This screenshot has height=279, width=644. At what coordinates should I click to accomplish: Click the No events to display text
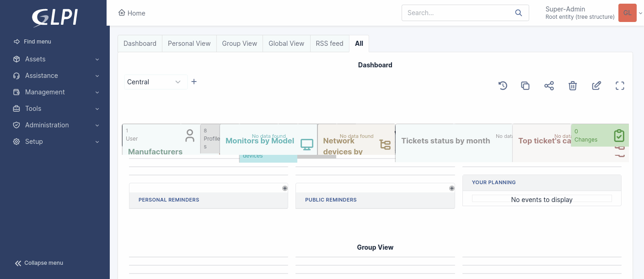pos(542,200)
